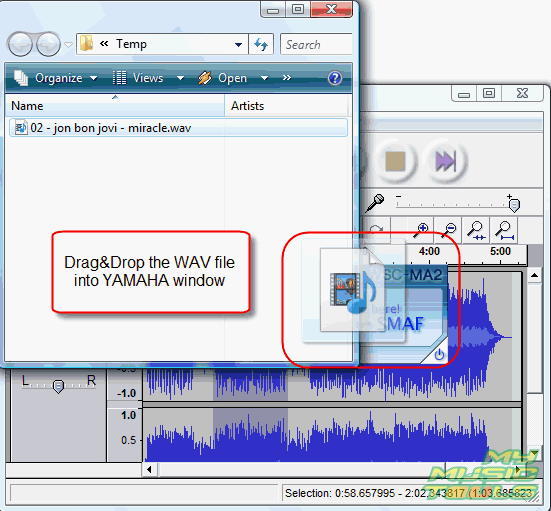Show more toolbar commands chevron
551x511 pixels.
pos(287,77)
